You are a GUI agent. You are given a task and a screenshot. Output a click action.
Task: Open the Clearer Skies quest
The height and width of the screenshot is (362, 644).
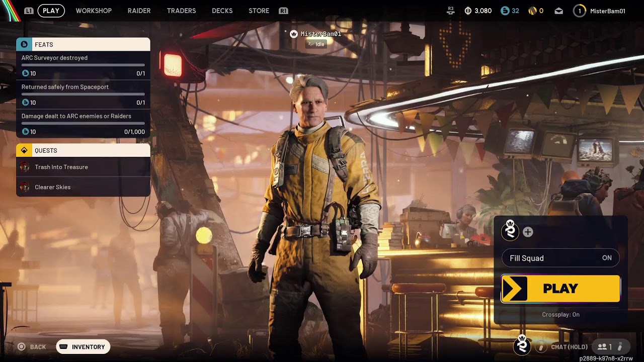pos(83,187)
